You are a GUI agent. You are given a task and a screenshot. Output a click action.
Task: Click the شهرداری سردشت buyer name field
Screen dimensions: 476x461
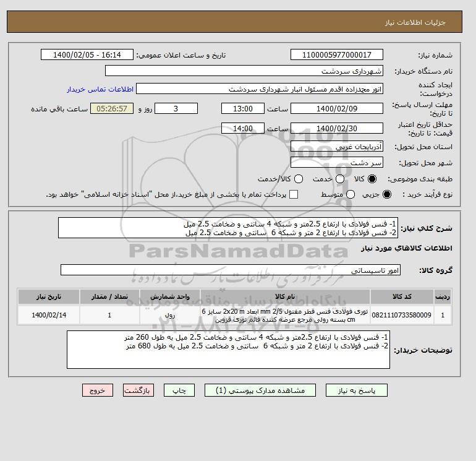[244, 71]
